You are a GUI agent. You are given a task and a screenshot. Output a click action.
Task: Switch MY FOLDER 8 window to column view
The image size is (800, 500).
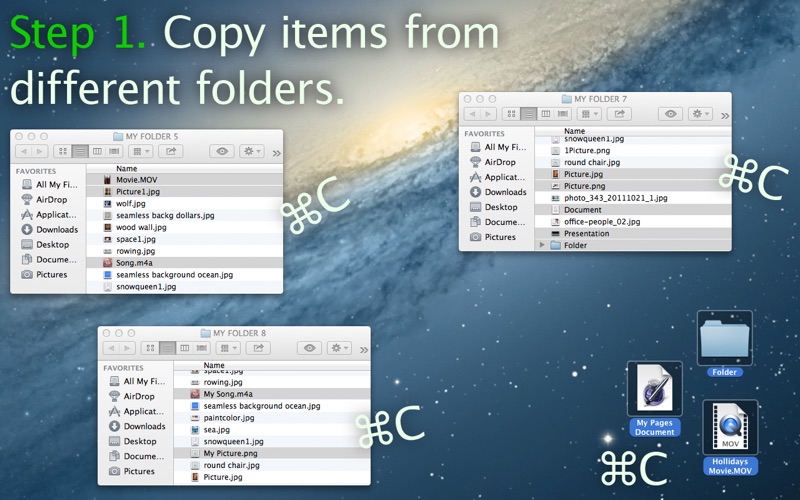click(x=185, y=348)
